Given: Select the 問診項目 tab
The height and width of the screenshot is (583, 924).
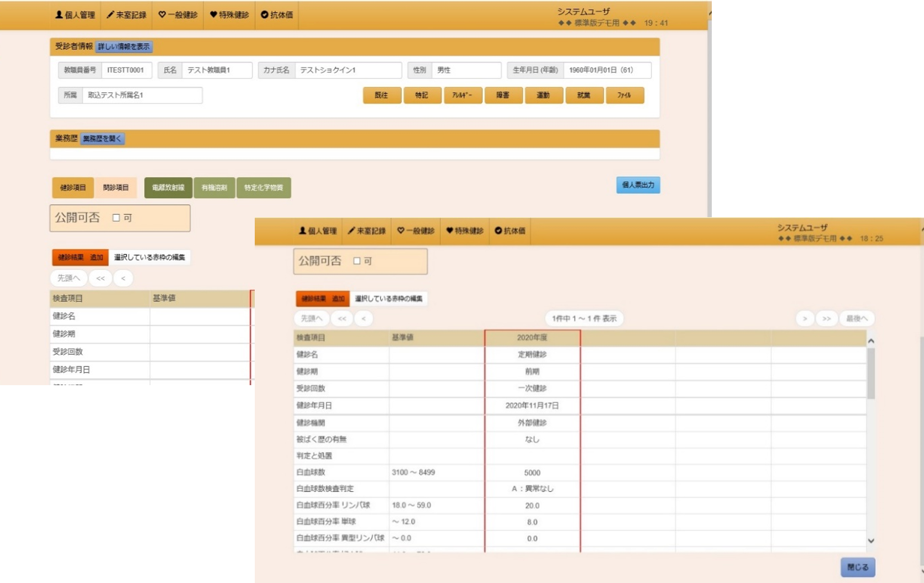Looking at the screenshot, I should click(x=116, y=188).
